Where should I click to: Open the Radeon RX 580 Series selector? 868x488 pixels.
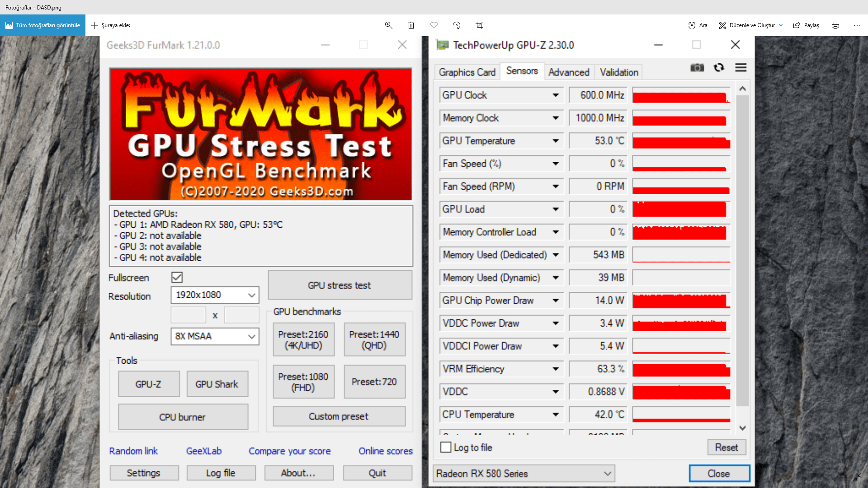click(524, 474)
